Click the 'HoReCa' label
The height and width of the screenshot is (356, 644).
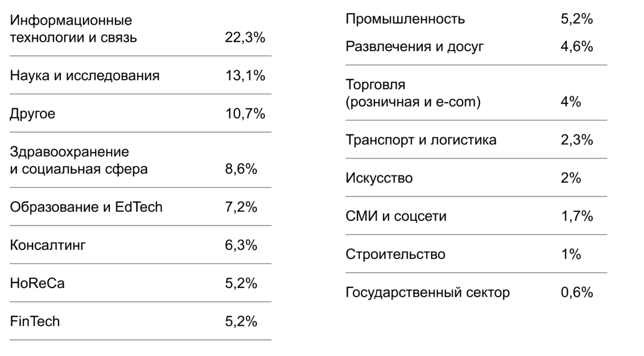pyautogui.click(x=37, y=283)
